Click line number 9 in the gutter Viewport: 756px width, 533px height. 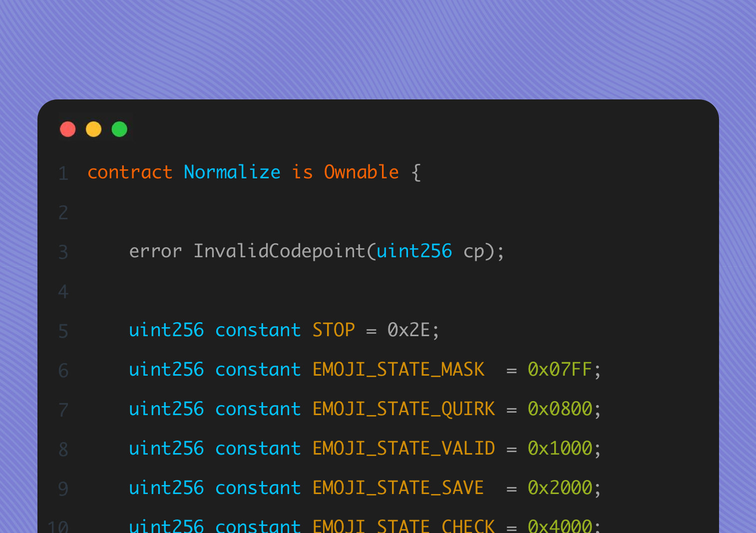coord(63,489)
